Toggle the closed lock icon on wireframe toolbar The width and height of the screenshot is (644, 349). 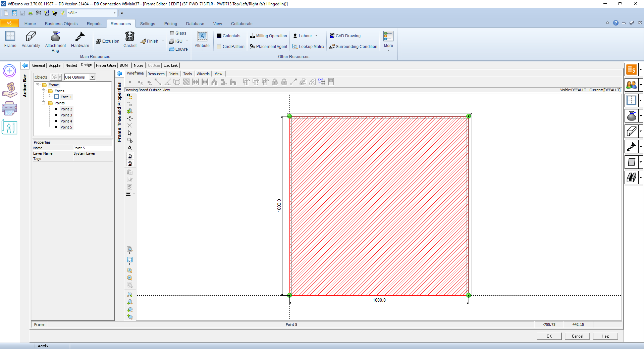click(x=275, y=82)
